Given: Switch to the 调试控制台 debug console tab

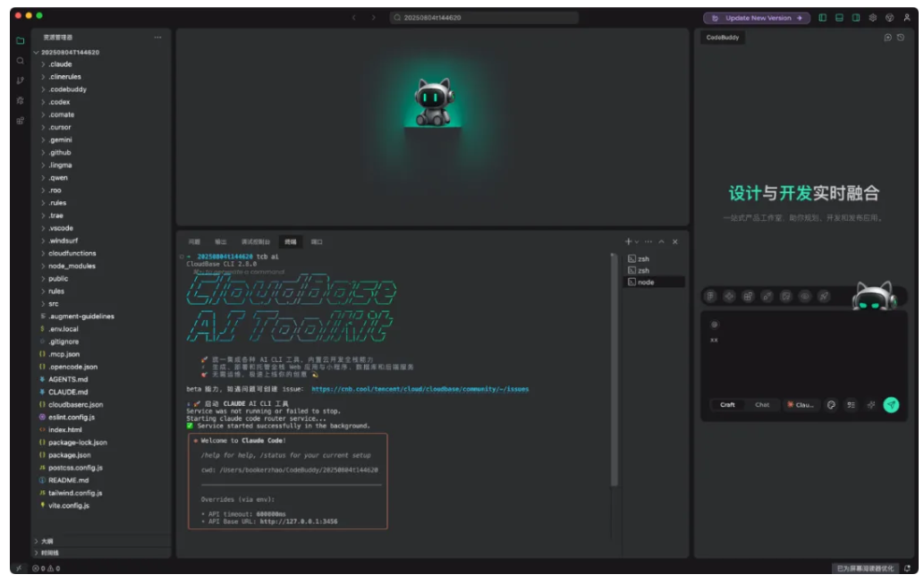Looking at the screenshot, I should tap(255, 242).
